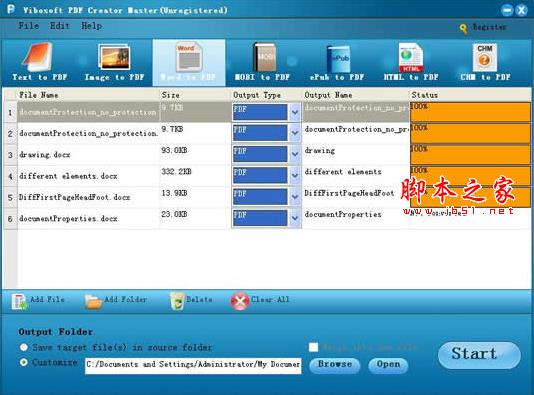Click the Register key icon

463,29
